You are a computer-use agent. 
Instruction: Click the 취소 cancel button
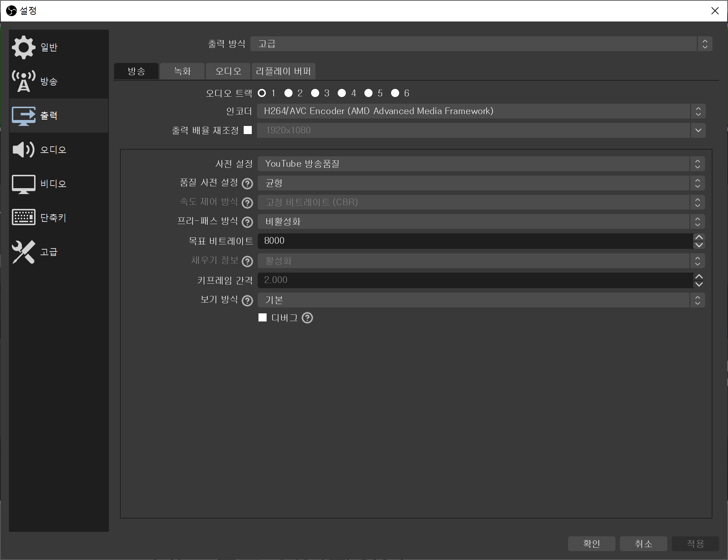click(643, 543)
